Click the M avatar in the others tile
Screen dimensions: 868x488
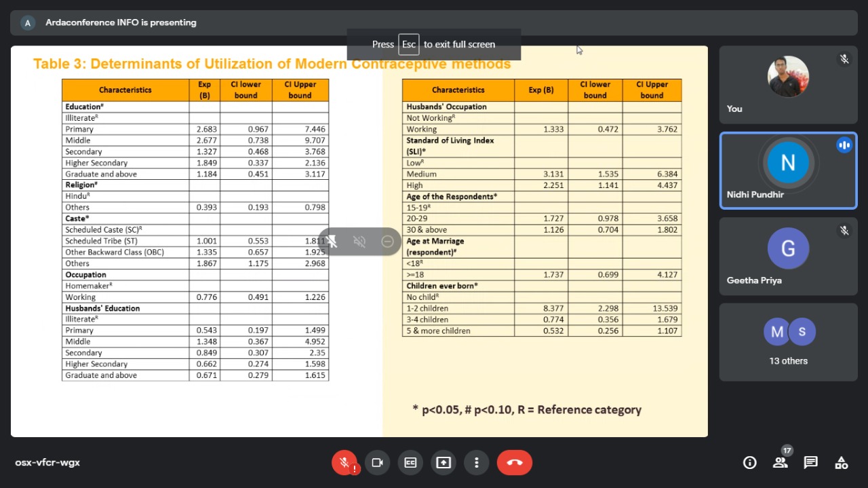(777, 331)
